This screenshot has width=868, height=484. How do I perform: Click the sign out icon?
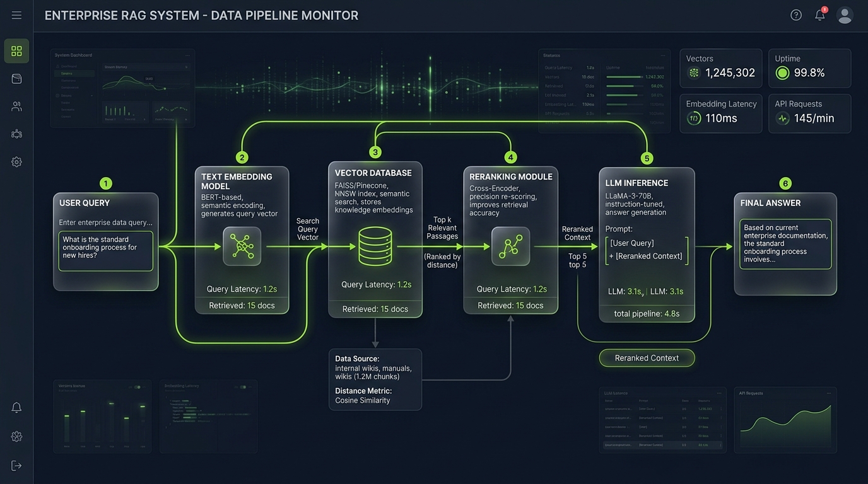click(x=16, y=466)
